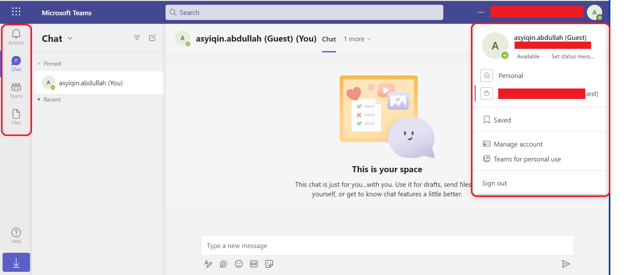Open the app launcher grid icon
The height and width of the screenshot is (275, 644).
[16, 12]
